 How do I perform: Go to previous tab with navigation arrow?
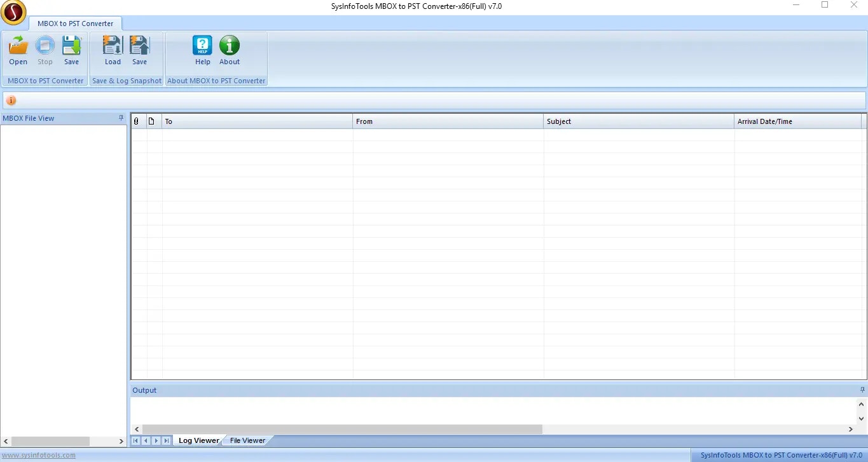pyautogui.click(x=146, y=440)
